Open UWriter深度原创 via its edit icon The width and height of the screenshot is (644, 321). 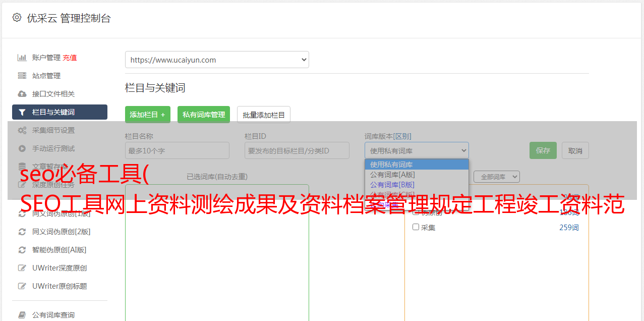tap(22, 268)
